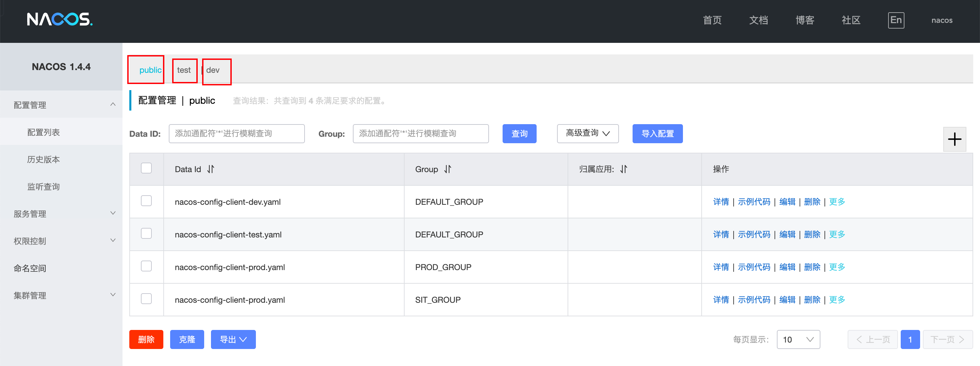
Task: Go to page 1 in pagination
Action: (x=910, y=339)
